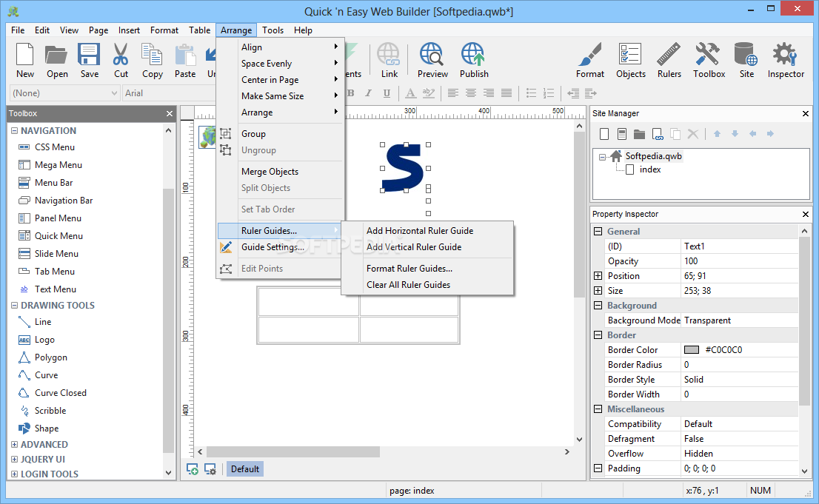Image resolution: width=819 pixels, height=504 pixels.
Task: Expand the ADVANCED toolbox section
Action: point(15,445)
